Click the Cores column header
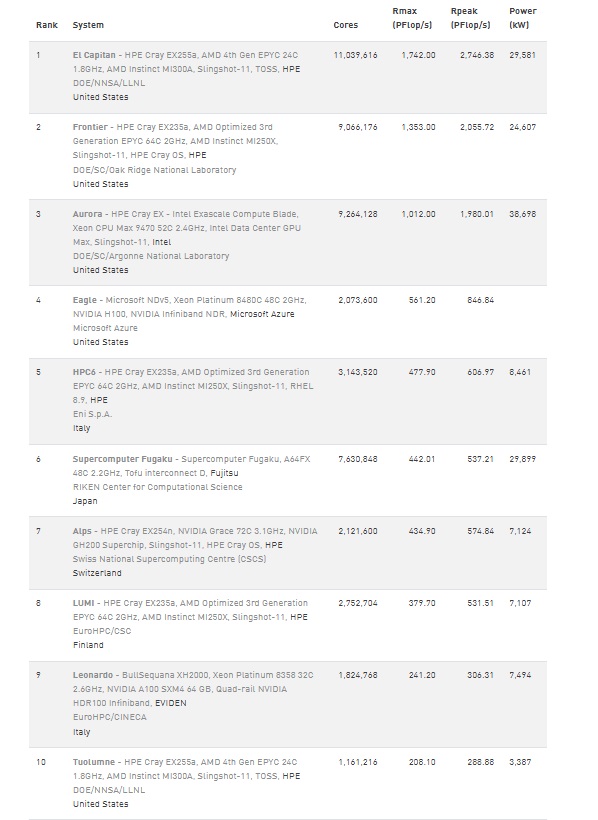598x820 pixels. 346,25
